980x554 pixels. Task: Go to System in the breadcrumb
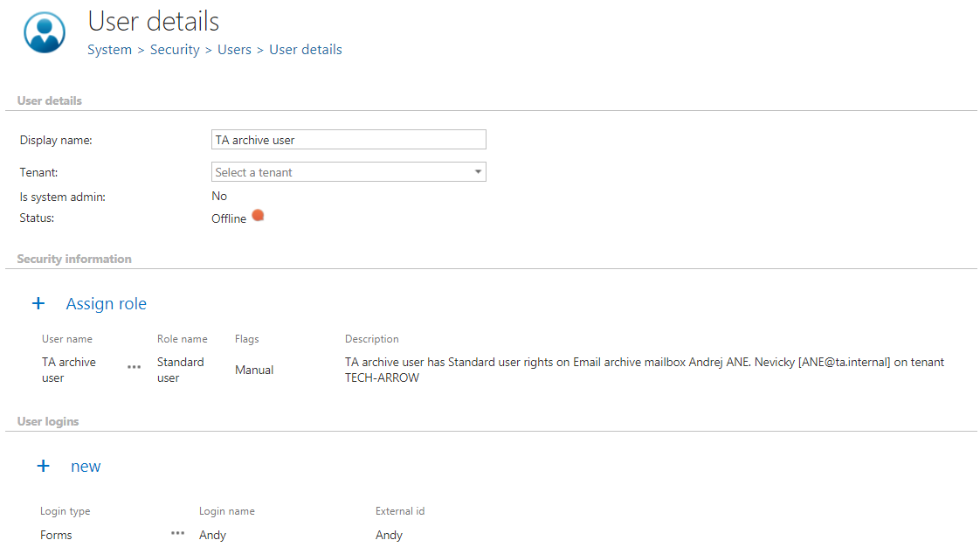point(109,50)
